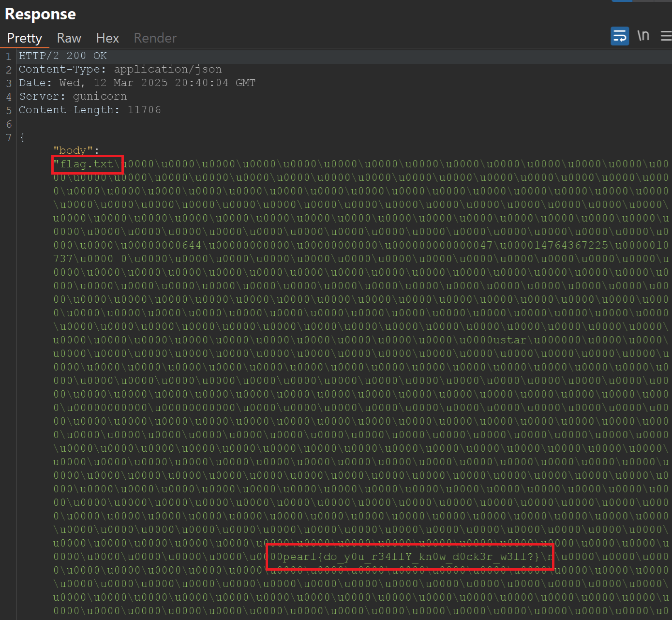The image size is (672, 620).
Task: Switch to the Pretty tab
Action: (25, 38)
